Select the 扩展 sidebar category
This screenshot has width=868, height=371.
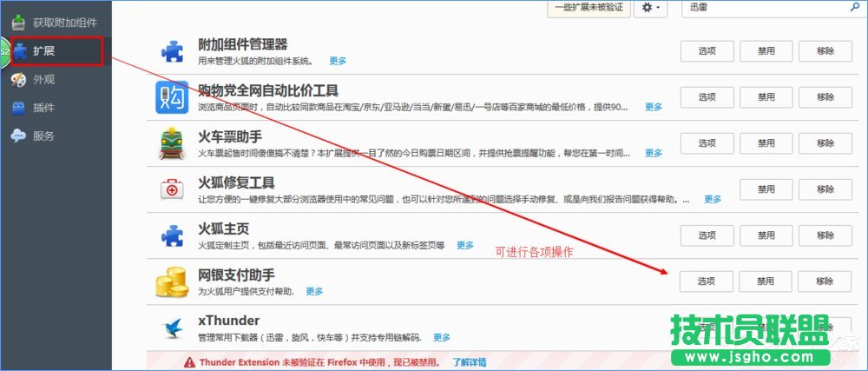[x=56, y=51]
